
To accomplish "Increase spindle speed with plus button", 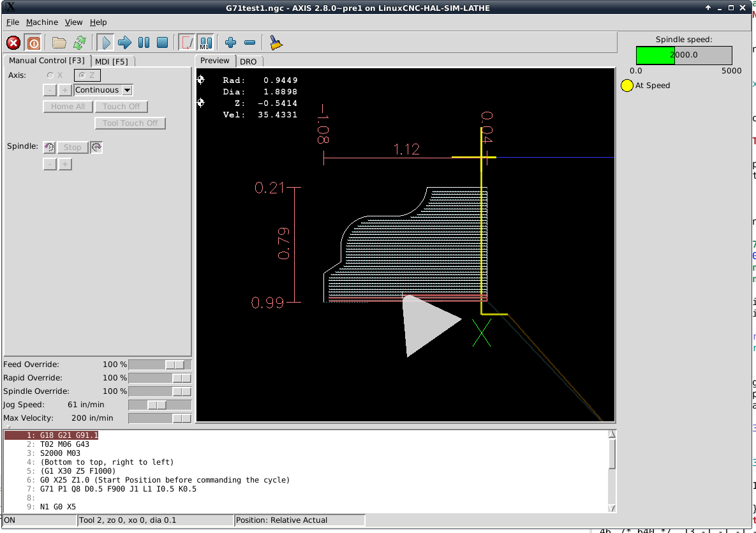I will point(65,165).
